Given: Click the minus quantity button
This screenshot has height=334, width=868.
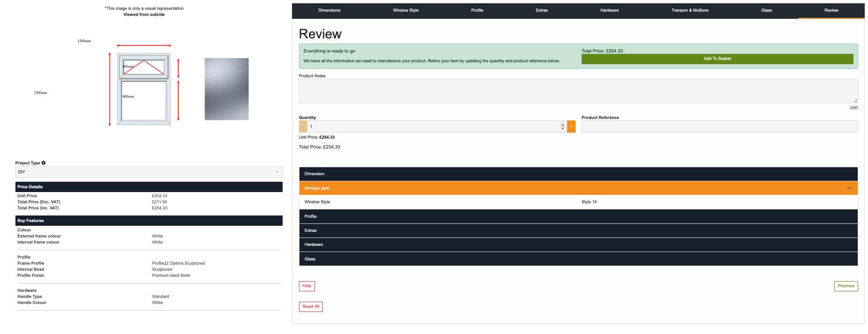Looking at the screenshot, I should [x=303, y=126].
